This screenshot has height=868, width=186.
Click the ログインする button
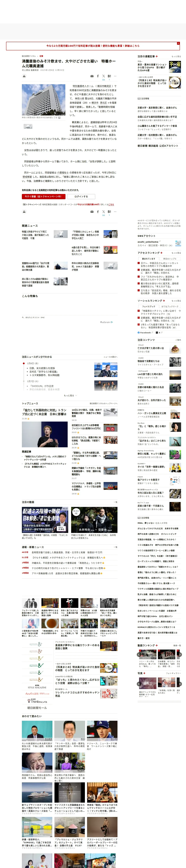point(81,196)
